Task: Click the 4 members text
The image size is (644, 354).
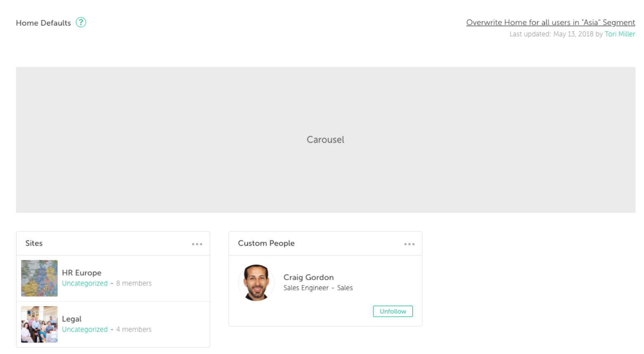Action: coord(134,330)
